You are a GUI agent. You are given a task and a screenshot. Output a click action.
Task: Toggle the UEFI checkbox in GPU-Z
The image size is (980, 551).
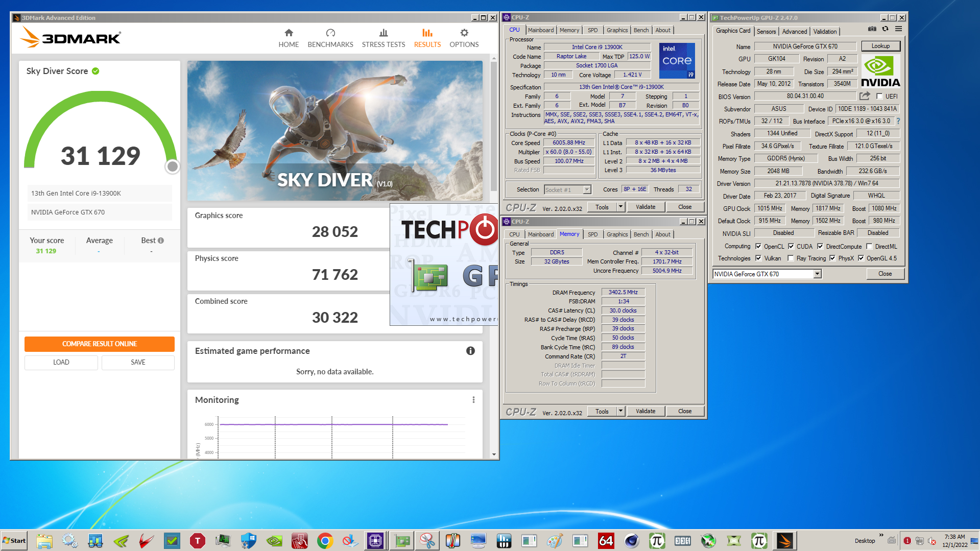pyautogui.click(x=879, y=96)
